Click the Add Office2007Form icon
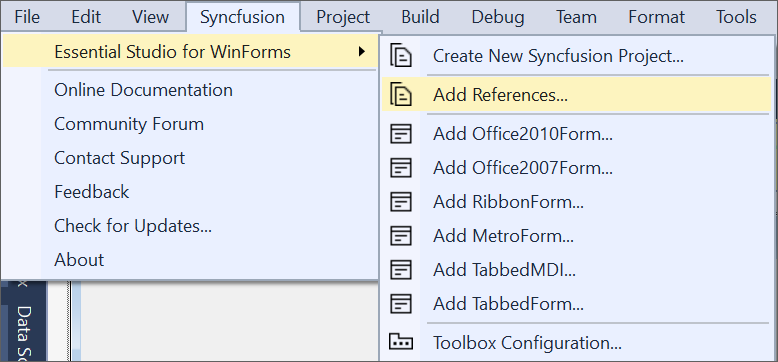This screenshot has width=778, height=362. [x=400, y=168]
